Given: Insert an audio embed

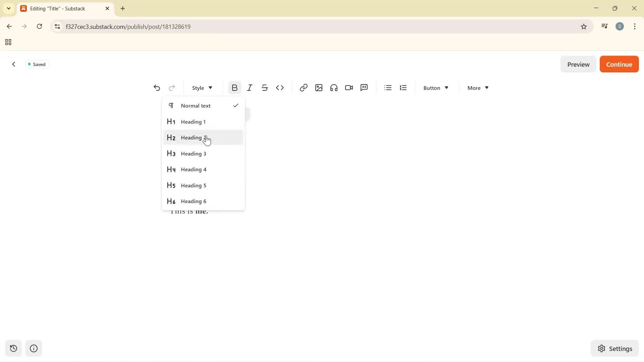Looking at the screenshot, I should (x=333, y=87).
